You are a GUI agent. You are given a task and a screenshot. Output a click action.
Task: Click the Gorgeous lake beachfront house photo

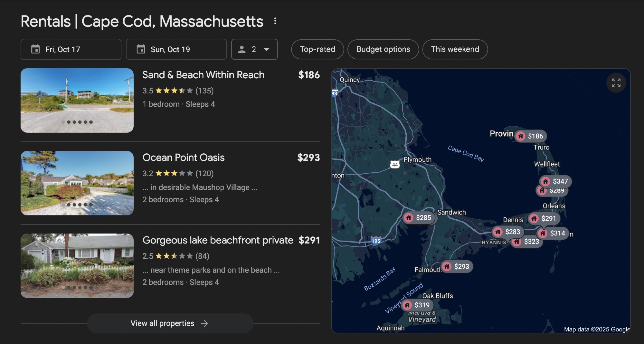[77, 266]
